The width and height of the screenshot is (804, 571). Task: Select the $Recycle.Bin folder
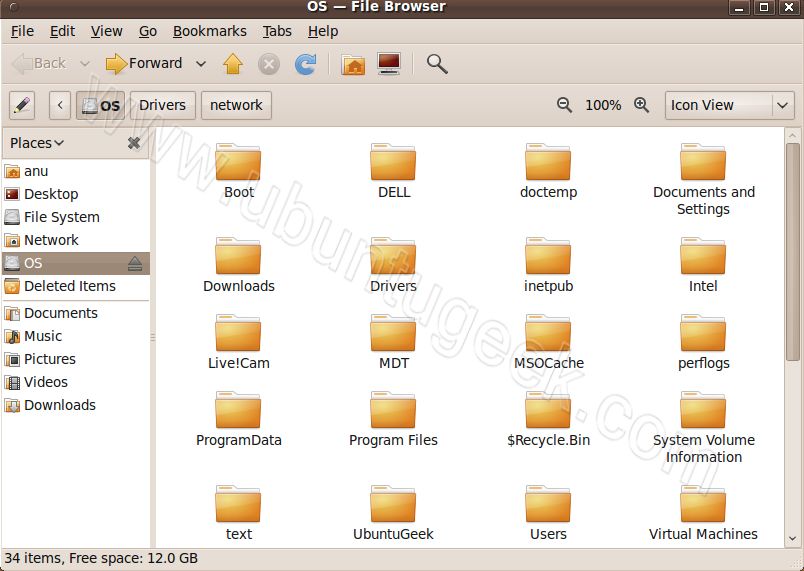pos(548,419)
